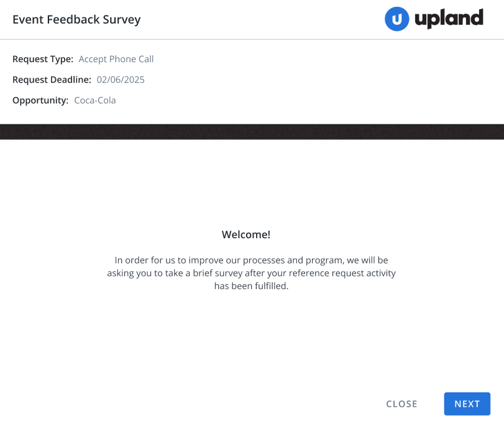Click the dark horizontal divider bar
The height and width of the screenshot is (429, 504).
(252, 132)
